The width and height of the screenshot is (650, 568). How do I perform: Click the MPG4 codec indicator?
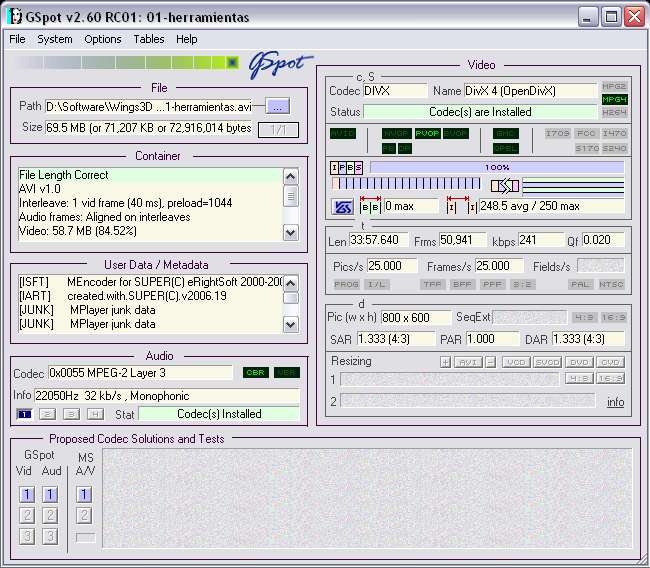pyautogui.click(x=614, y=99)
